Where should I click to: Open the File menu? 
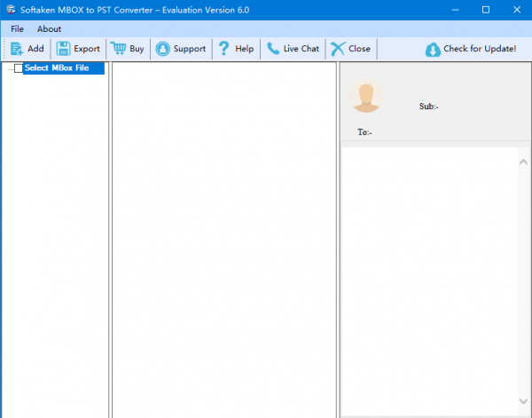[x=17, y=29]
